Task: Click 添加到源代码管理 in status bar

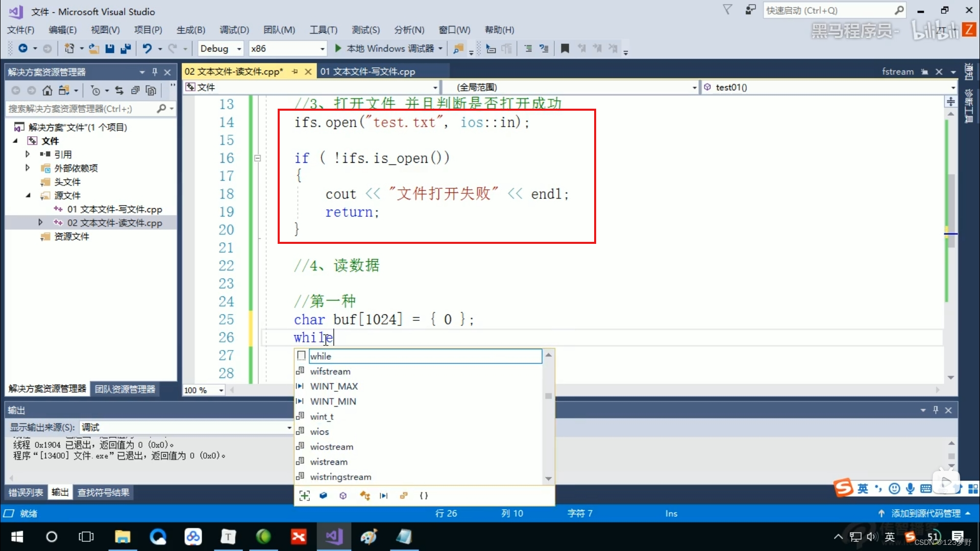Action: click(x=926, y=513)
